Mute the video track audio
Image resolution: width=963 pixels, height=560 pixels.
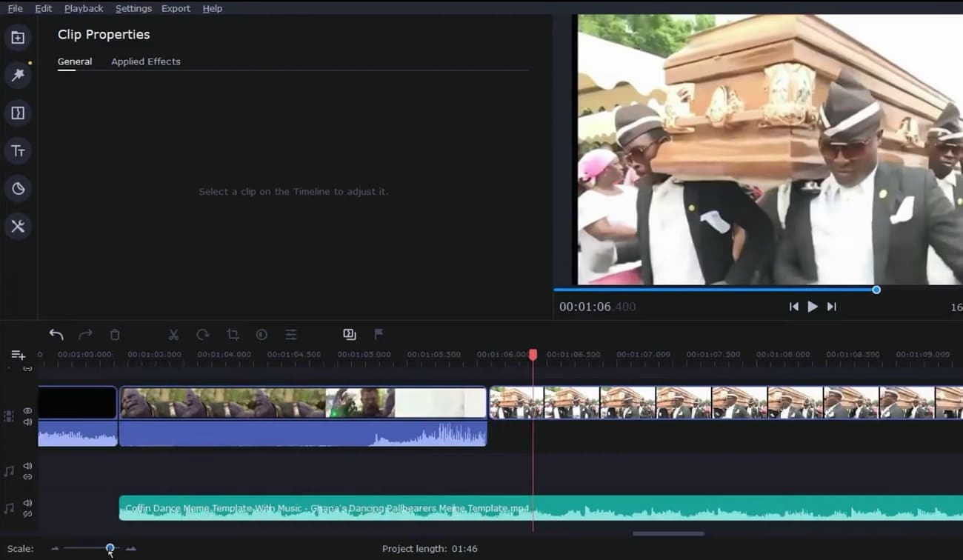pos(27,422)
